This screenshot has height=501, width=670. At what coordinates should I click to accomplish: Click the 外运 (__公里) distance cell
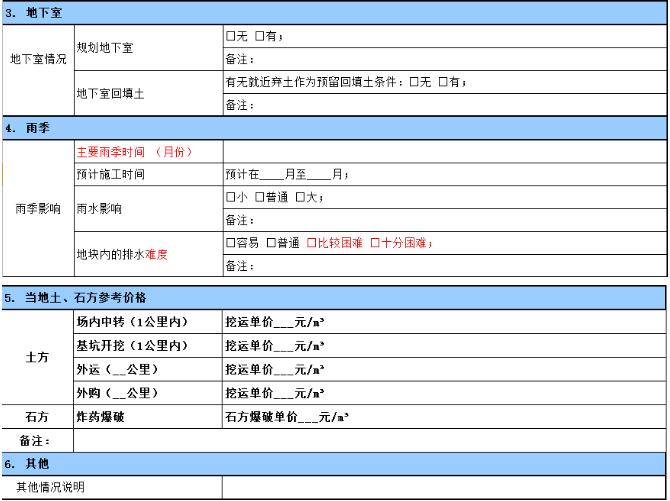[147, 370]
